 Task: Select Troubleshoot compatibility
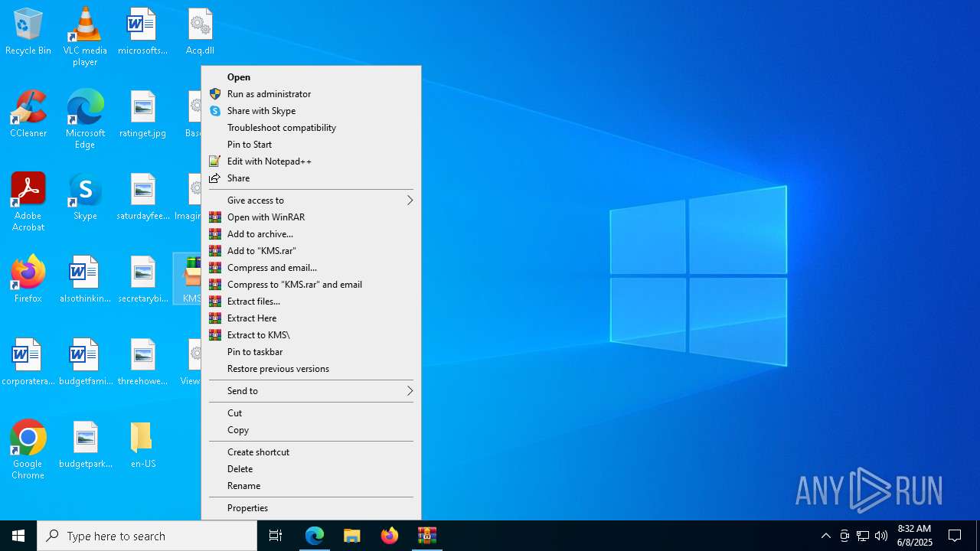(x=311, y=128)
